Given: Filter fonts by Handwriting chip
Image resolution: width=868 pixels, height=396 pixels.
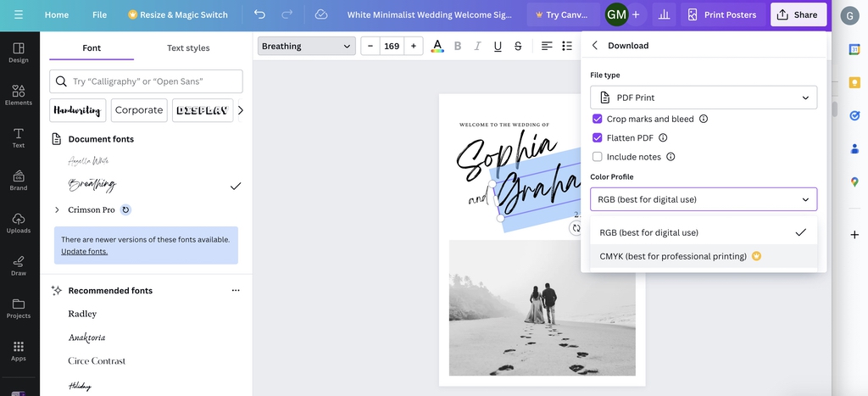Looking at the screenshot, I should 77,110.
